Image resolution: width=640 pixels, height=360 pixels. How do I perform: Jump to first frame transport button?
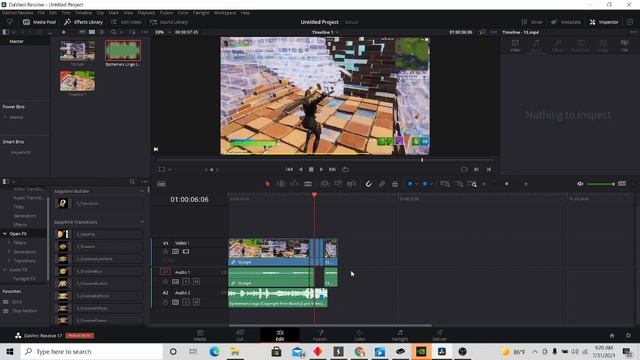(x=289, y=169)
